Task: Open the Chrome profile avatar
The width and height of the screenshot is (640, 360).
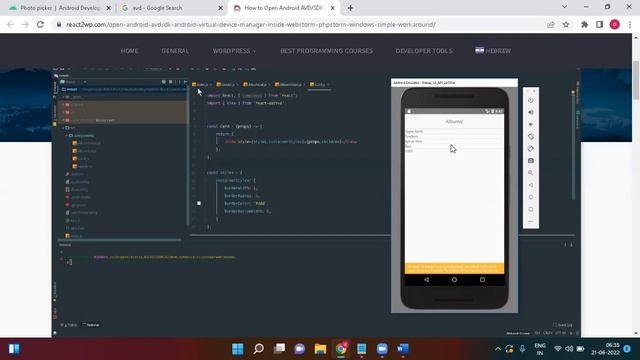Action: [615, 24]
